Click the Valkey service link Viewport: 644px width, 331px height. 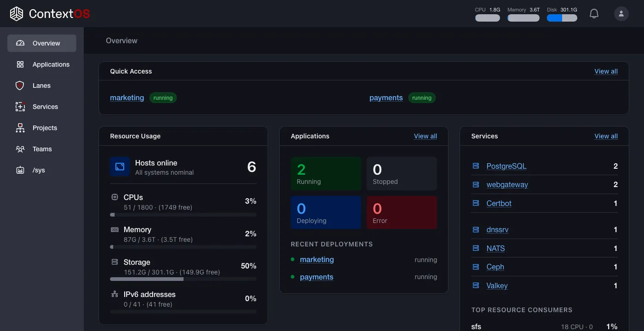[x=497, y=285]
